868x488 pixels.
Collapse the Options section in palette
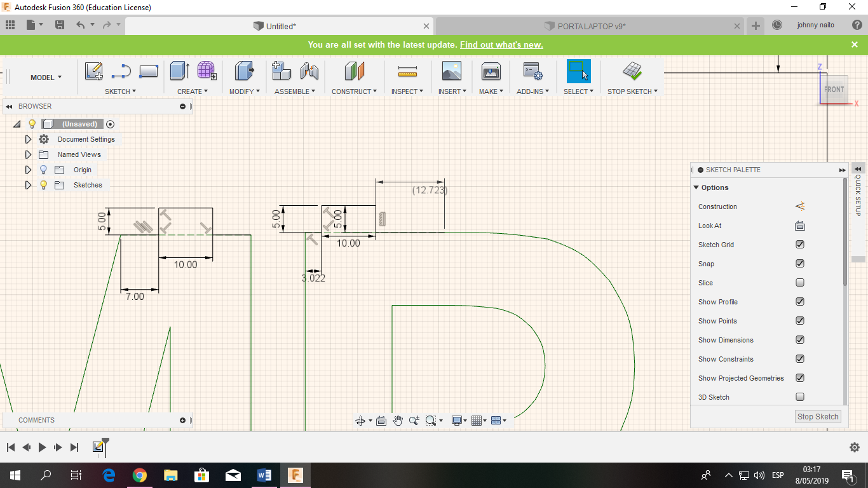point(696,187)
